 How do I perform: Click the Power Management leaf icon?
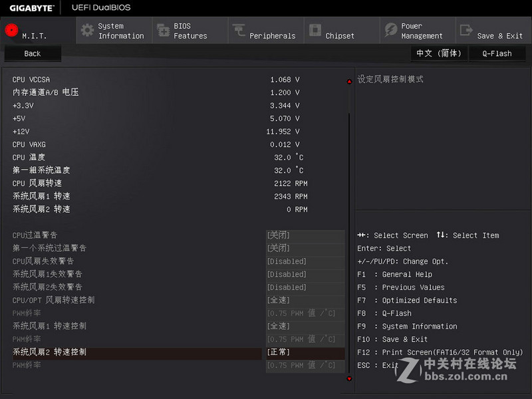click(390, 31)
